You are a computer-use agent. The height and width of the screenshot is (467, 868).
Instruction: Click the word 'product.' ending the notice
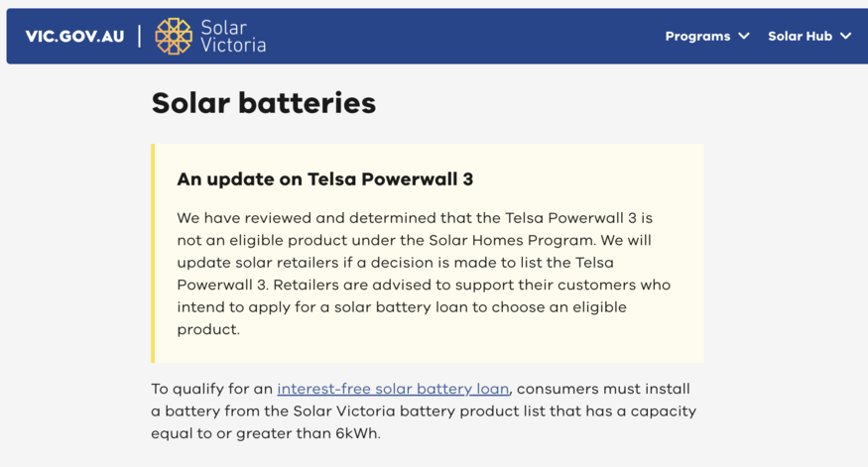click(208, 330)
